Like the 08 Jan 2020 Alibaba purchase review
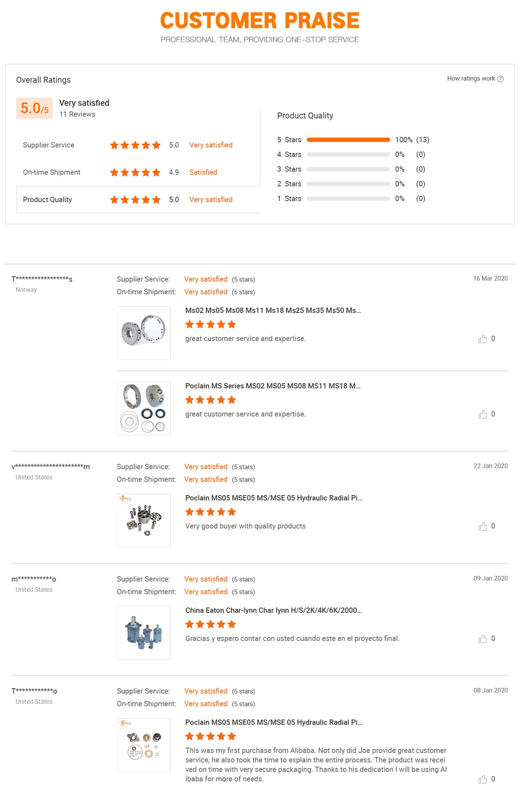Viewport: 520px width, 812px height. click(x=483, y=780)
